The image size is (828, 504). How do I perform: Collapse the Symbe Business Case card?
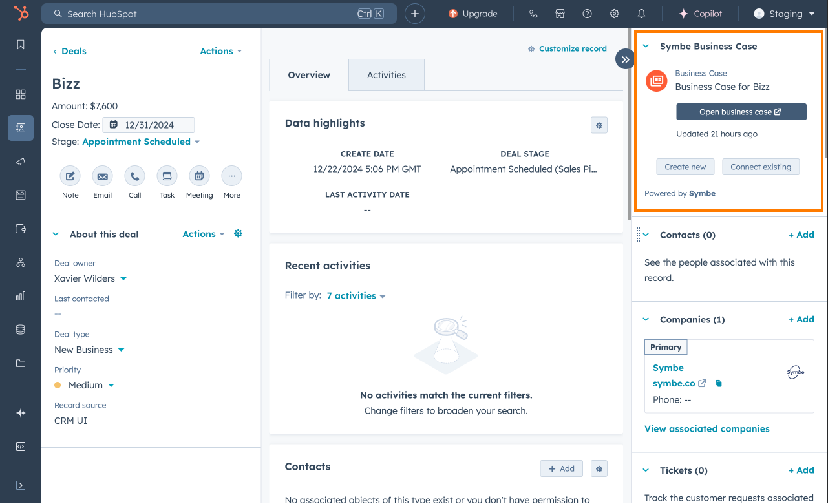tap(646, 47)
